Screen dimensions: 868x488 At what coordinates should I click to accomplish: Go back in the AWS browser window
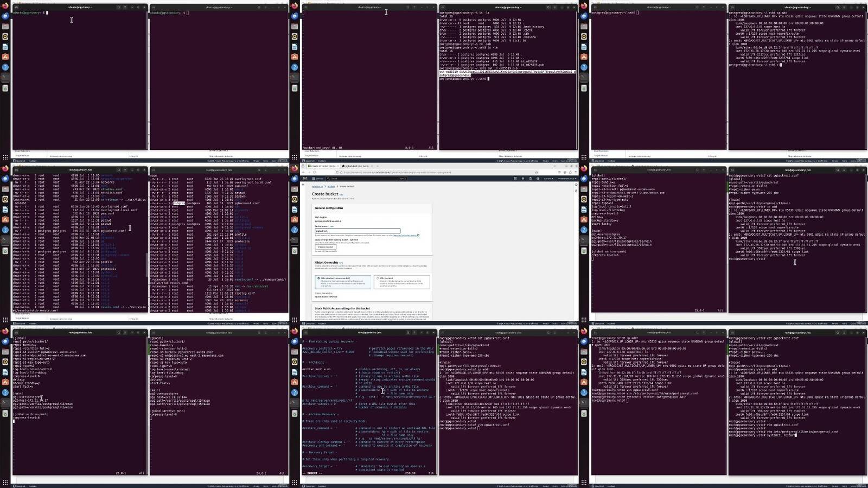coord(303,172)
